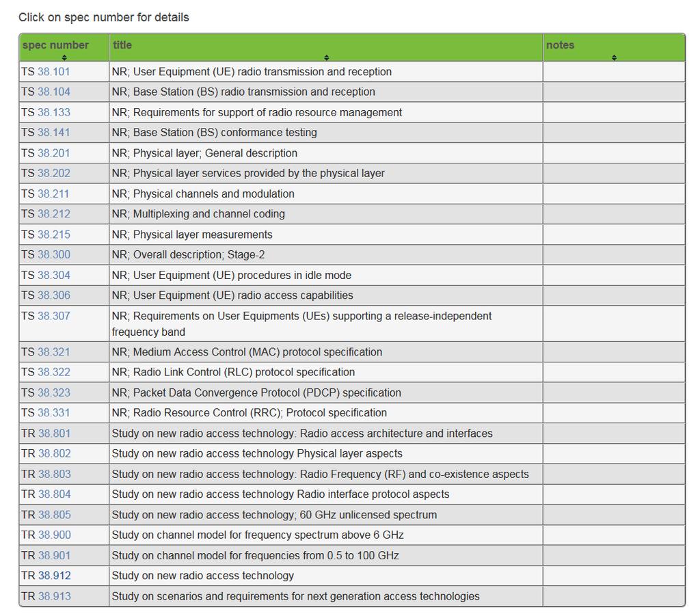The height and width of the screenshot is (614, 700).
Task: Select title about release-independent frequency band
Action: (x=301, y=323)
